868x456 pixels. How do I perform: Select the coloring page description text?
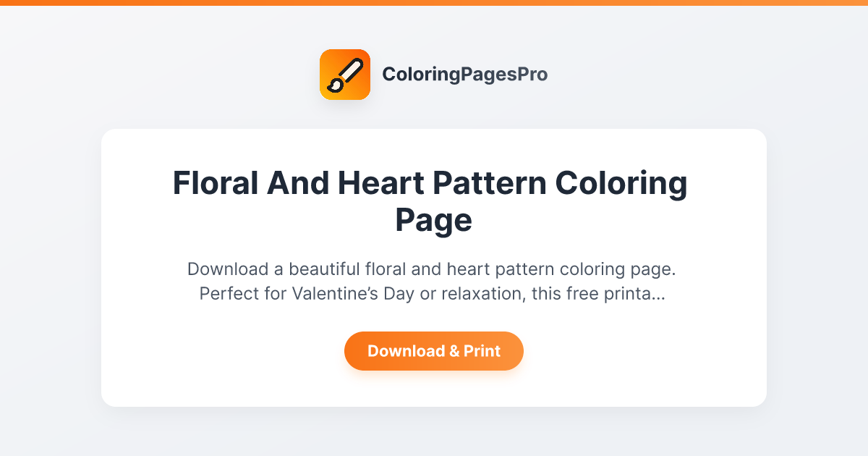(433, 281)
